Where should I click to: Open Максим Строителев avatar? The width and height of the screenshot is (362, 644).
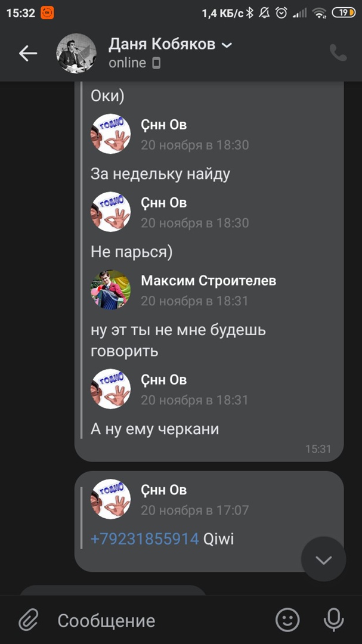tap(110, 290)
